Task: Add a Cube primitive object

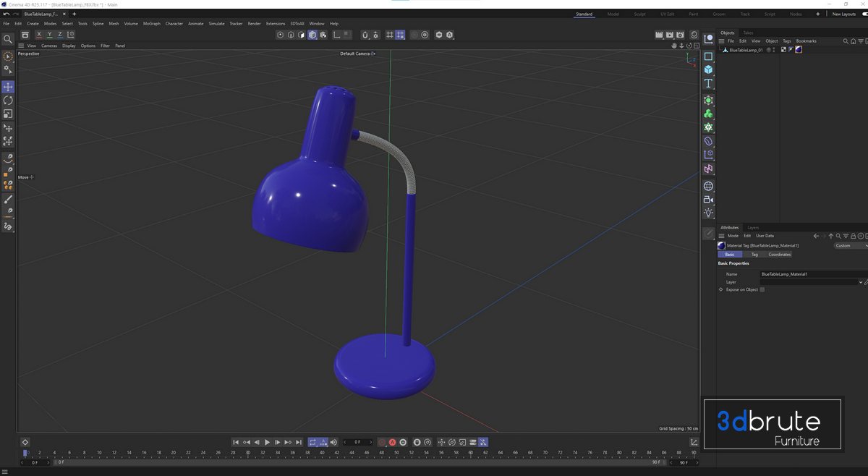Action: (708, 69)
